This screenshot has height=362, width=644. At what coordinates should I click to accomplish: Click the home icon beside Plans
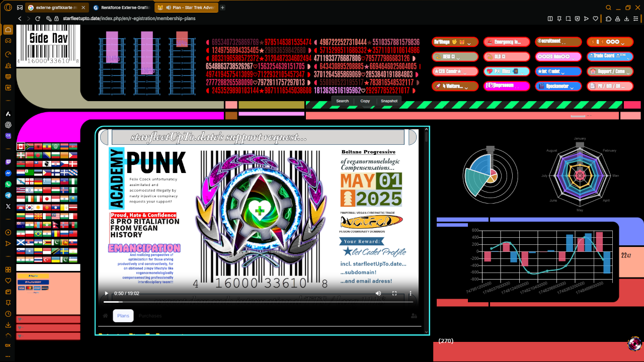(x=105, y=316)
